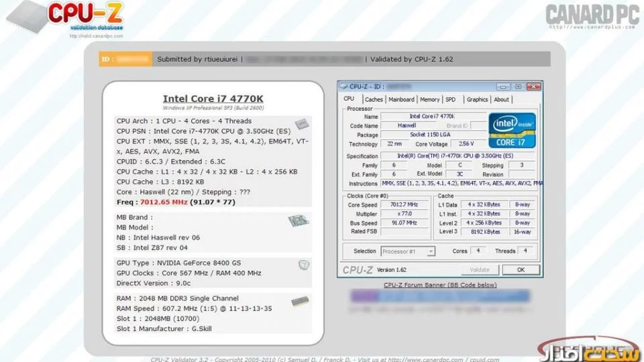
Task: Click the Technology value 22 nm
Action: tap(394, 143)
